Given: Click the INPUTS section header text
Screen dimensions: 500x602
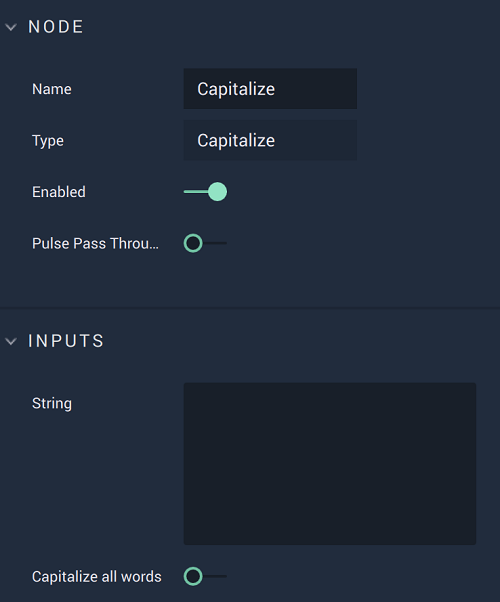Looking at the screenshot, I should 66,341.
